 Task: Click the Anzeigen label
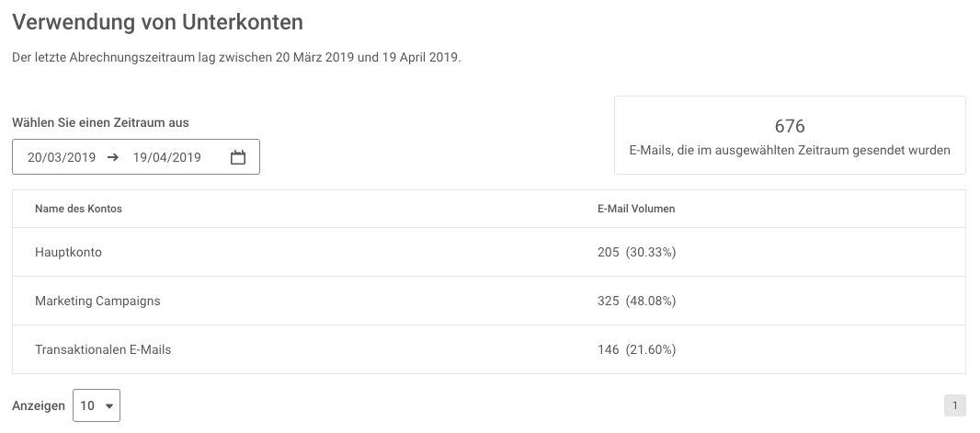click(x=38, y=406)
